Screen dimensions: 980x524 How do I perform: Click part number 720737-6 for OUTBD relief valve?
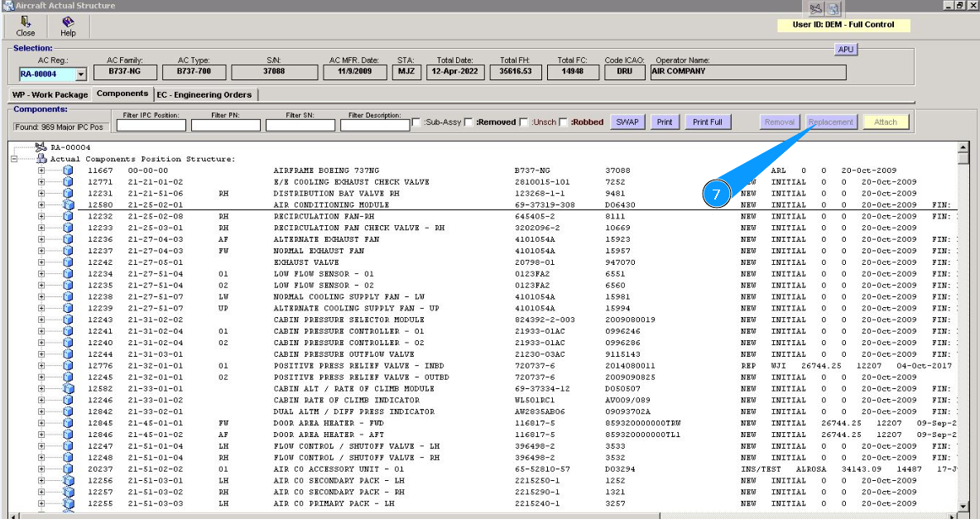click(x=535, y=377)
